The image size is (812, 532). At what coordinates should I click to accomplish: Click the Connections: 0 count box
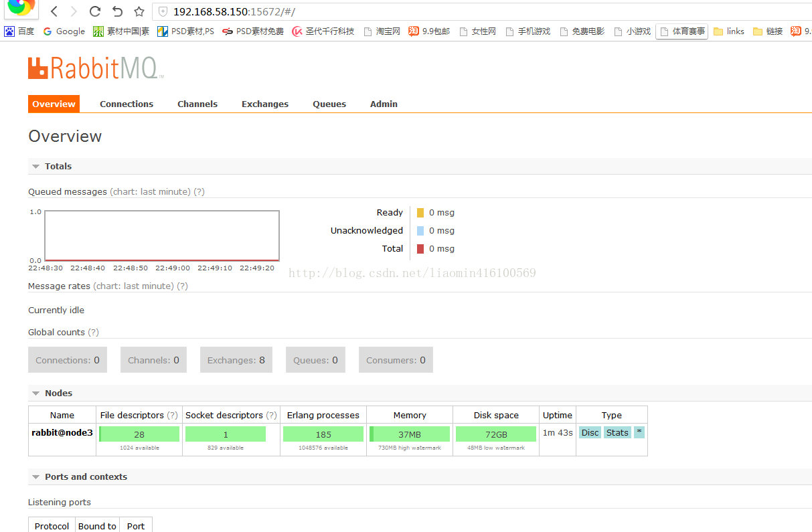68,360
